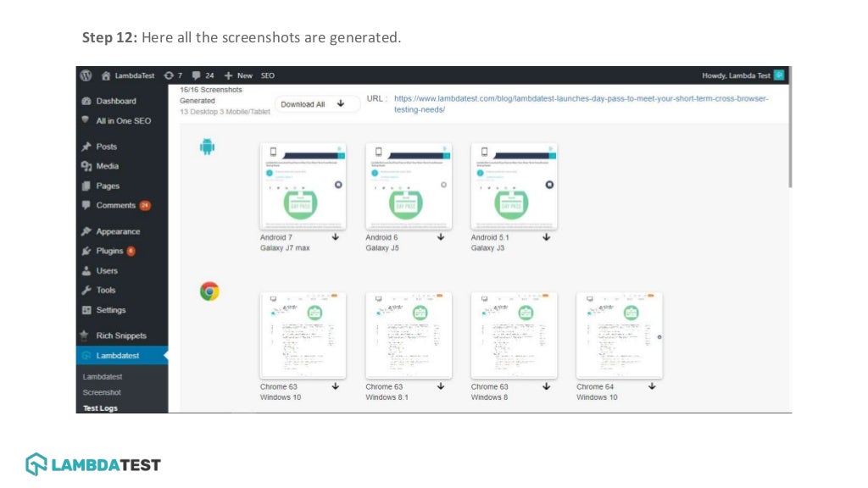The width and height of the screenshot is (868, 488).
Task: Click the '13 Desktop 3 Mobile/Tablet' text
Action: (x=225, y=112)
